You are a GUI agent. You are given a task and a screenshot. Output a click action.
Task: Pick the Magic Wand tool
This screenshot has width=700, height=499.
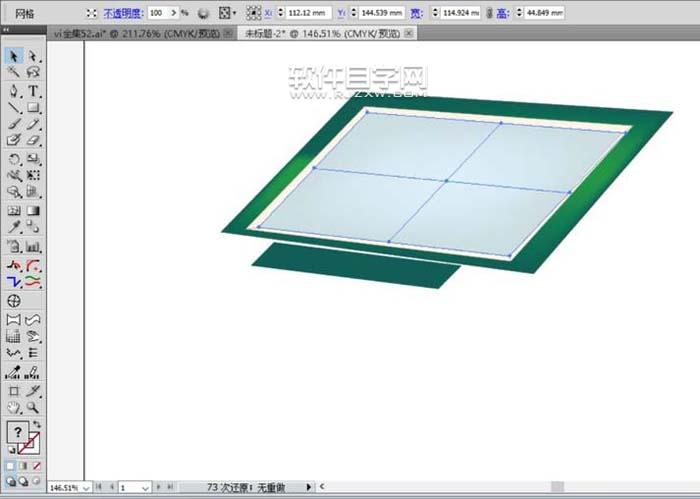click(14, 73)
